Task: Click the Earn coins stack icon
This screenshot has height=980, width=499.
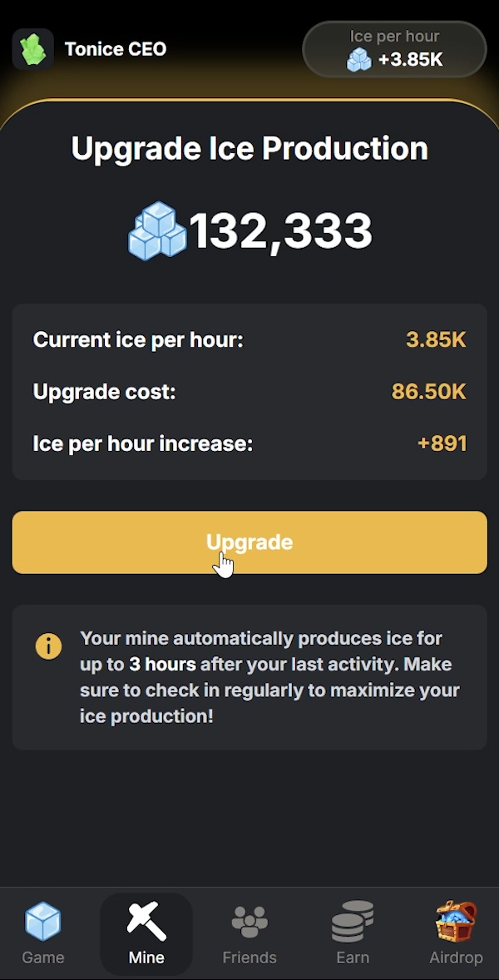Action: click(353, 919)
